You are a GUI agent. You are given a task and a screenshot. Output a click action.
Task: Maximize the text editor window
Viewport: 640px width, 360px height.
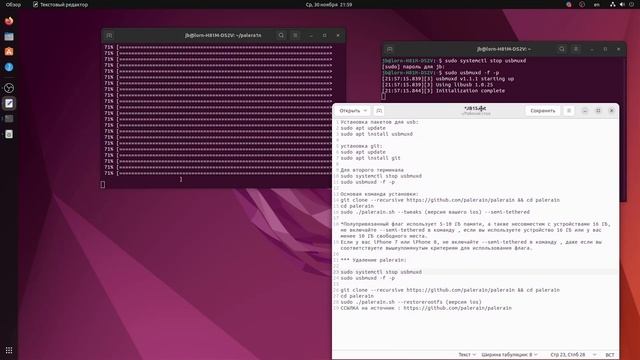598,111
